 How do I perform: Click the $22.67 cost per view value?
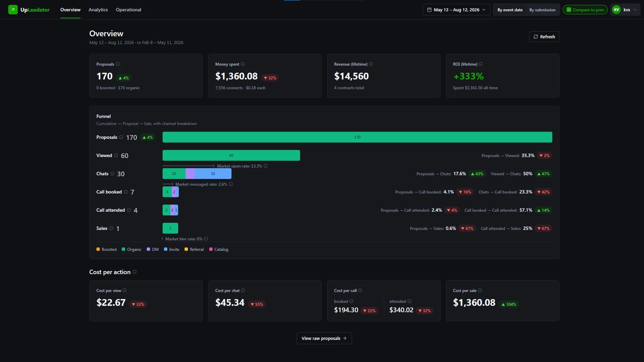111,303
